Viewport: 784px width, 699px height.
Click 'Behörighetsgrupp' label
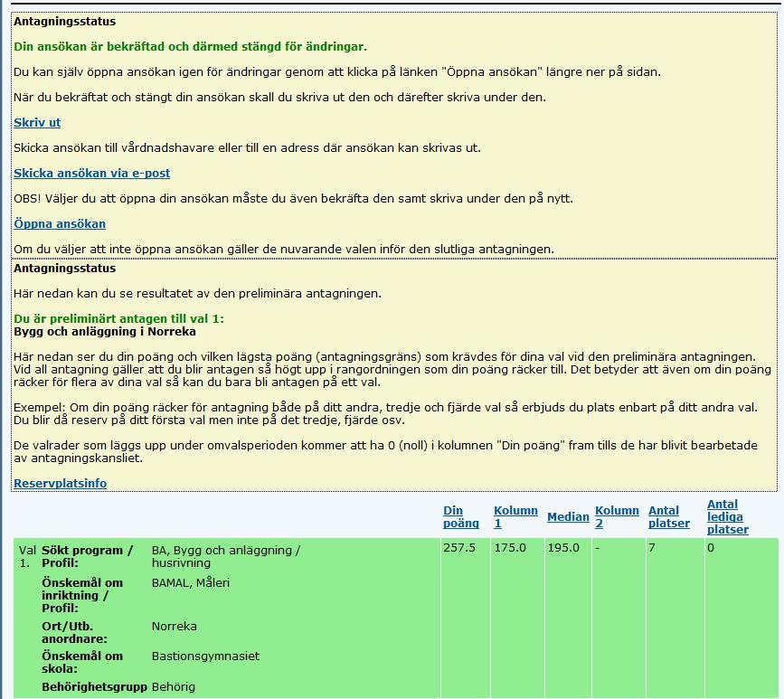(x=94, y=686)
